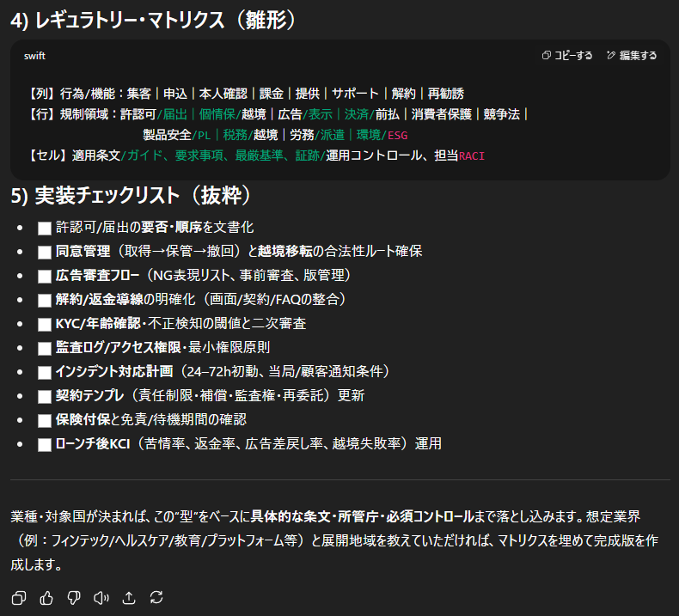Click the red RACI text in code block

pos(472,156)
